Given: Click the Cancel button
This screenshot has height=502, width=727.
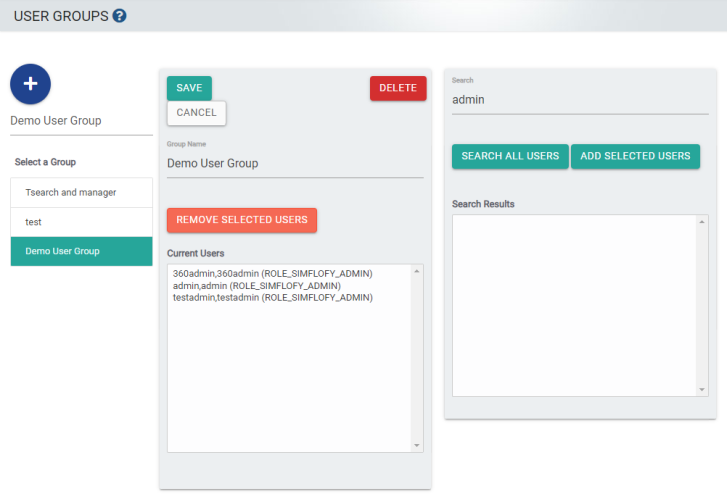Looking at the screenshot, I should pyautogui.click(x=196, y=113).
